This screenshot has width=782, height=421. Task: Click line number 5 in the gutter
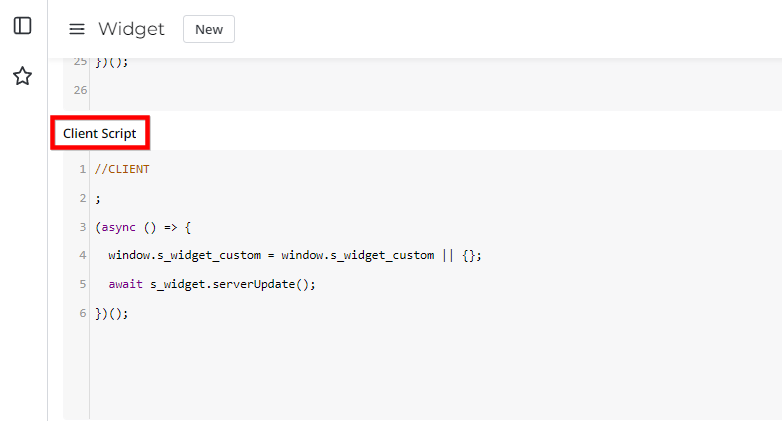[x=82, y=285]
